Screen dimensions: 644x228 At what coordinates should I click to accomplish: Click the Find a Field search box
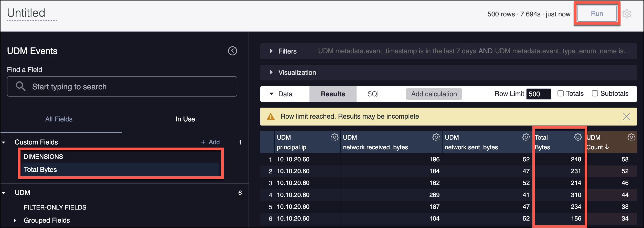point(122,87)
